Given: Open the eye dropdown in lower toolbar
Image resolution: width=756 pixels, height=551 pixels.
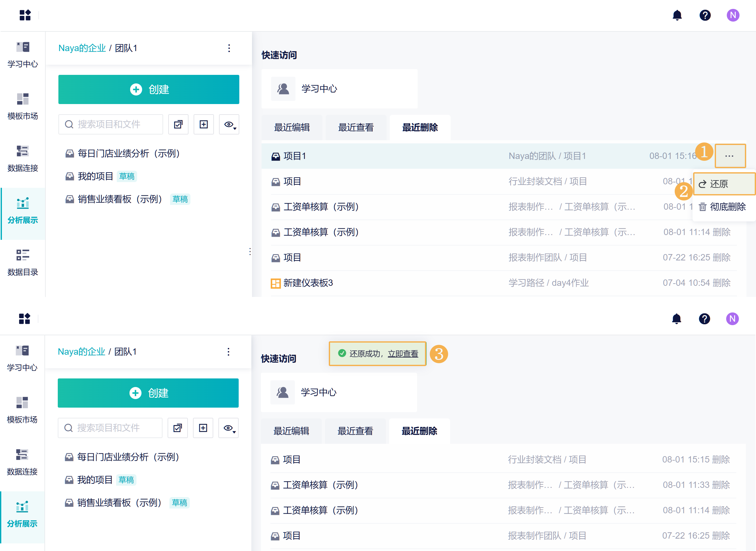Looking at the screenshot, I should [x=229, y=428].
